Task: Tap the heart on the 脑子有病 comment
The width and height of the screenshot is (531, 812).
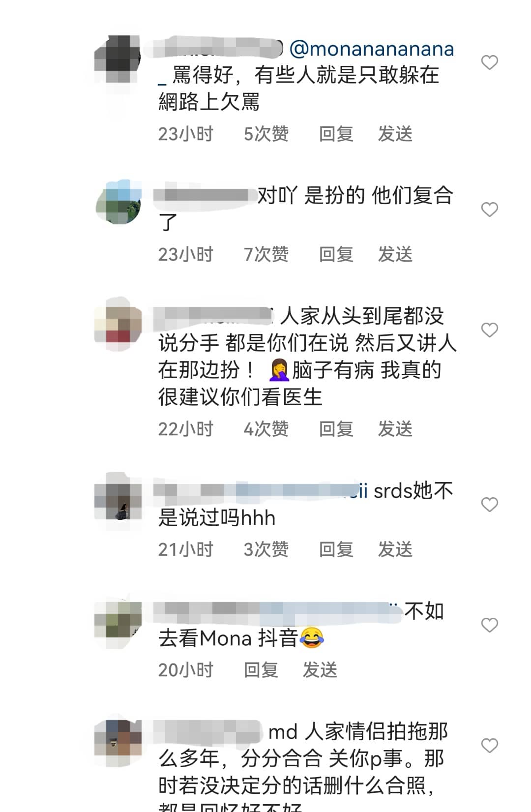Action: pyautogui.click(x=489, y=330)
